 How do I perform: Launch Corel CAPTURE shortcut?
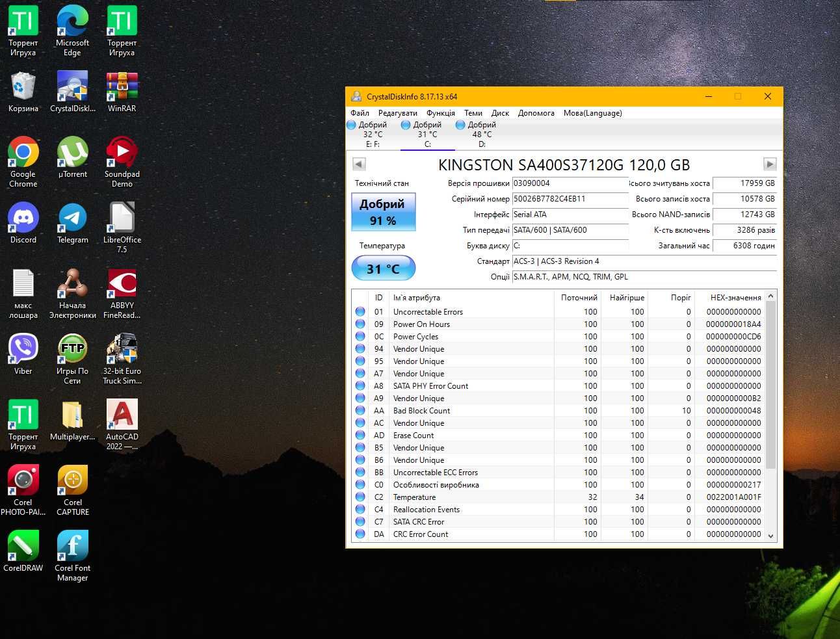72,490
